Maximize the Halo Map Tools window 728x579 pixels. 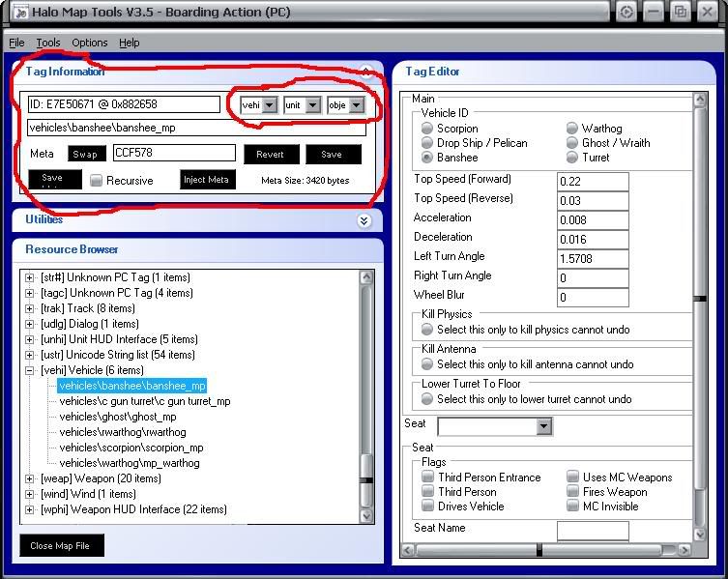pyautogui.click(x=681, y=12)
